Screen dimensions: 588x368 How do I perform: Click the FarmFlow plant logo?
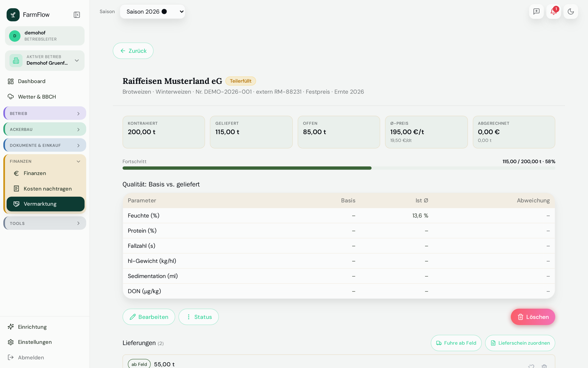13,15
